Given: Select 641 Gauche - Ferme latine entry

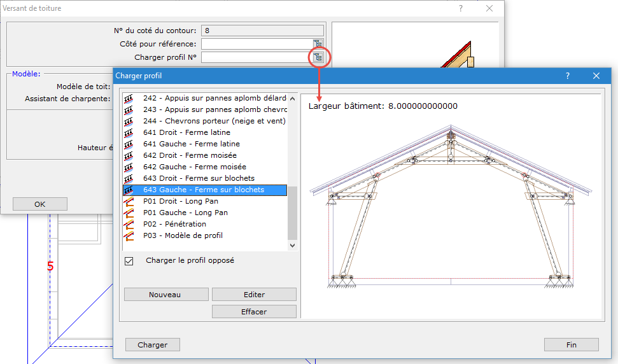Looking at the screenshot, I should coord(192,144).
